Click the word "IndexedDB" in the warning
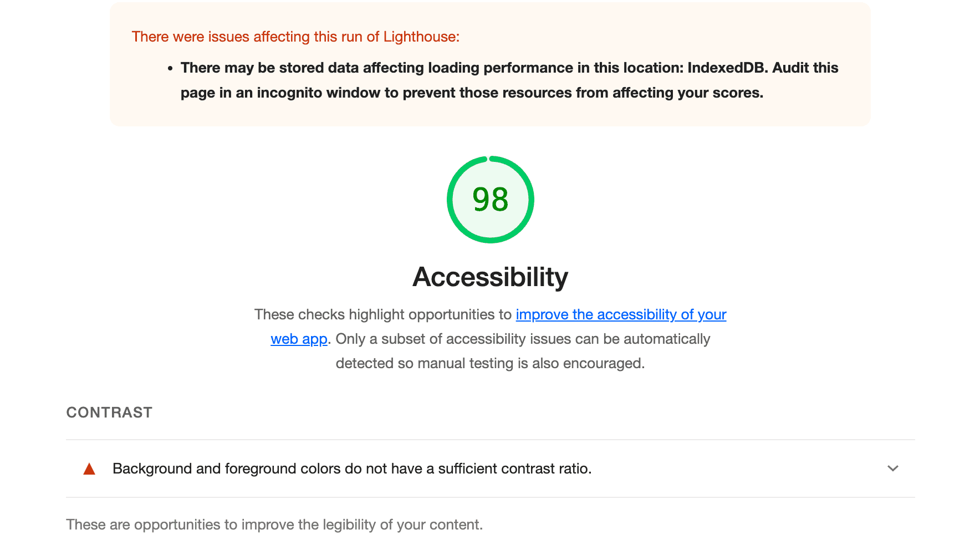980x560 pixels. click(727, 68)
